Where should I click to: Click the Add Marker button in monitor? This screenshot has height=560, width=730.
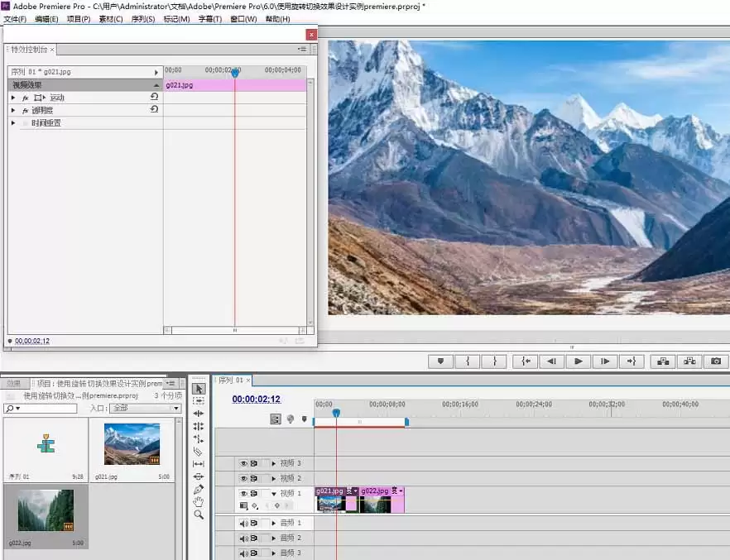point(440,361)
